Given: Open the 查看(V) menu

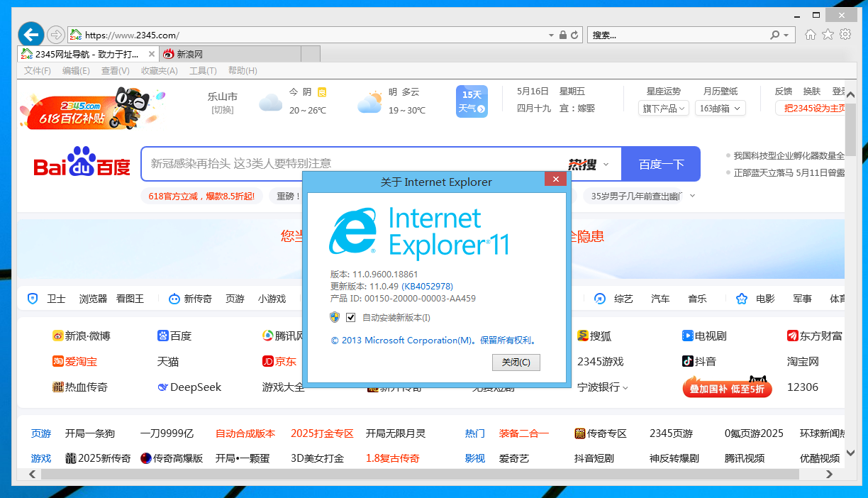Looking at the screenshot, I should tap(115, 71).
